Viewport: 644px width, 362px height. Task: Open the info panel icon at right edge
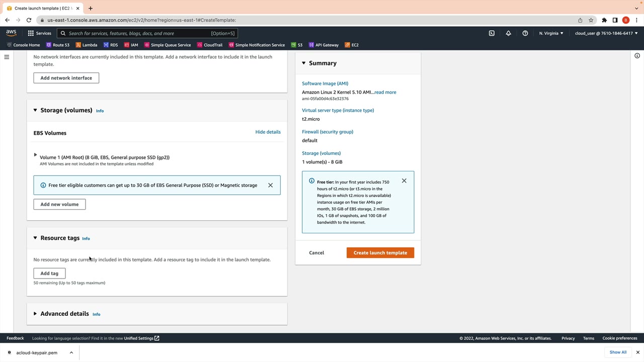(x=637, y=56)
